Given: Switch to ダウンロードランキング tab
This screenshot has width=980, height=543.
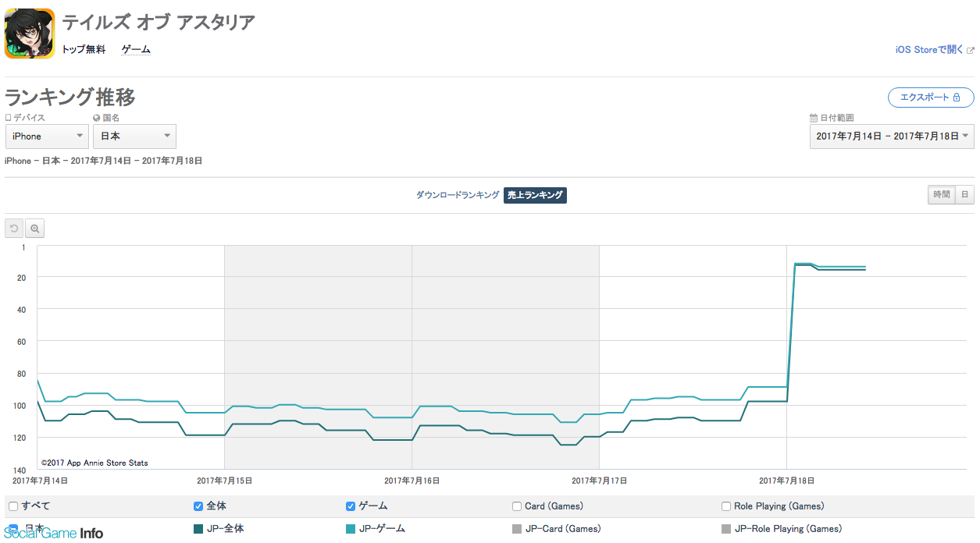Looking at the screenshot, I should pos(458,195).
